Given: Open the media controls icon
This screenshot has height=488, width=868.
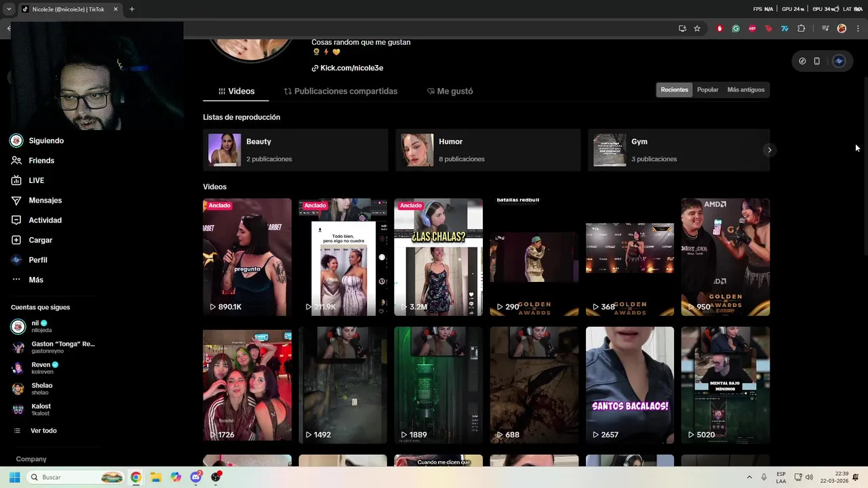Looking at the screenshot, I should [825, 28].
